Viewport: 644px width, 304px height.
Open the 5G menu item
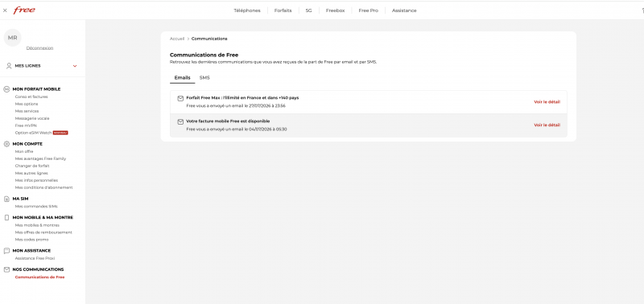click(x=308, y=10)
